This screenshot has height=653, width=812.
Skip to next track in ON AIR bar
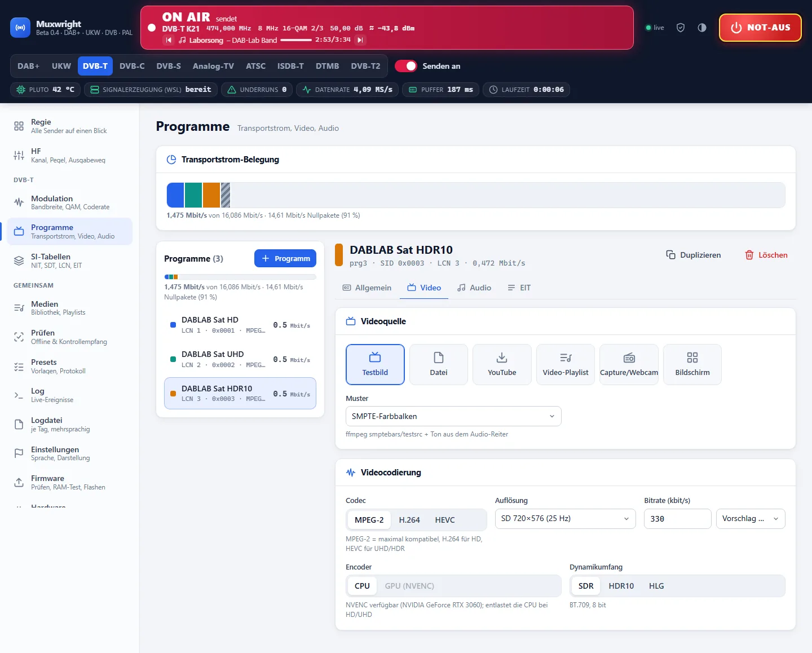coord(360,40)
